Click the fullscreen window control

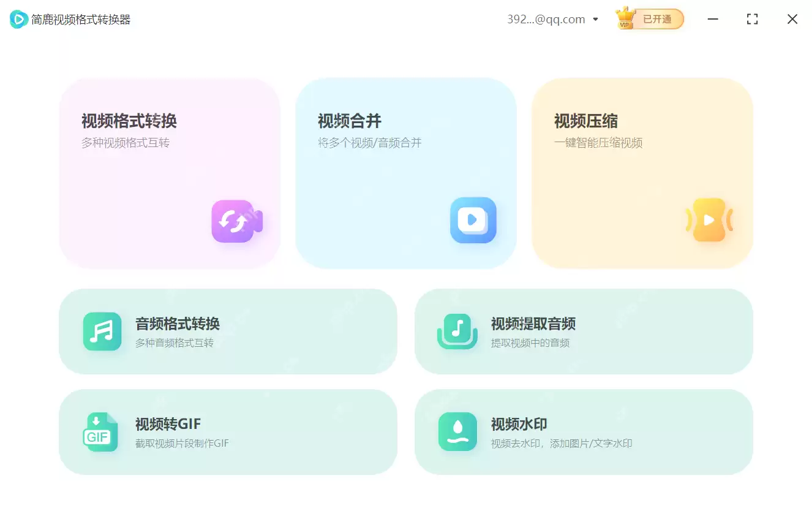coord(752,19)
